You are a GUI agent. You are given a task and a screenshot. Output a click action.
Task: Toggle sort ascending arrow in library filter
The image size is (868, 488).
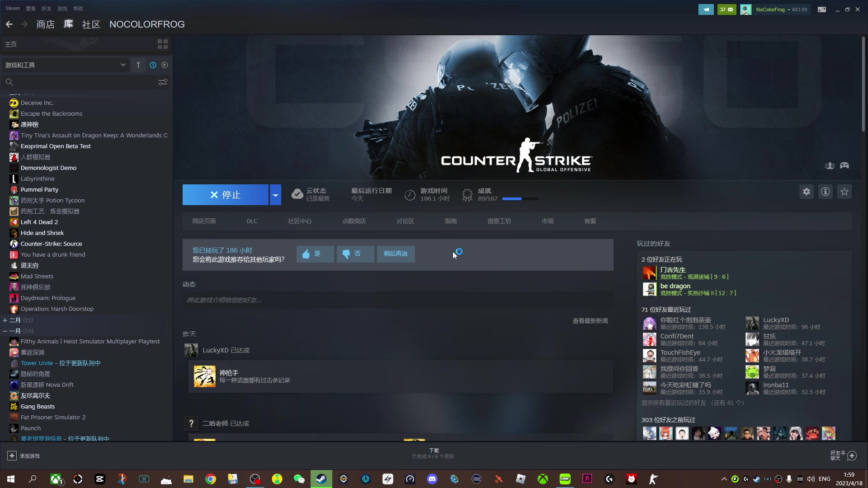click(x=138, y=65)
